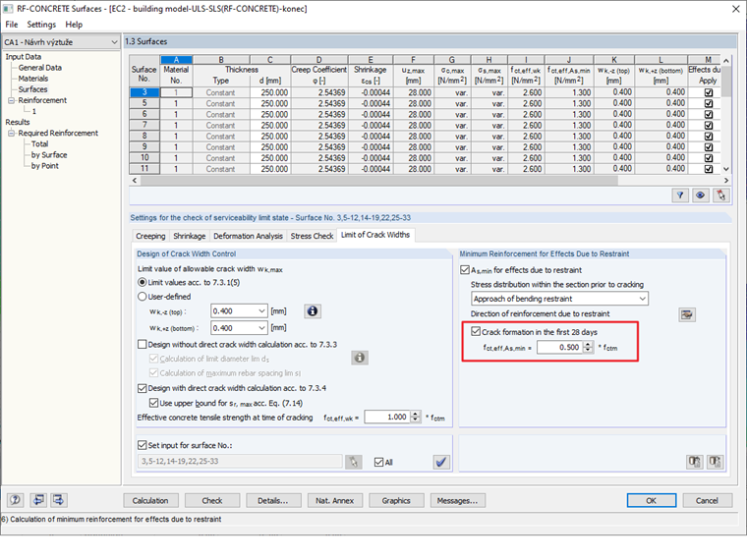Click the info icon beside the crack width fields
The height and width of the screenshot is (560, 747).
[312, 311]
